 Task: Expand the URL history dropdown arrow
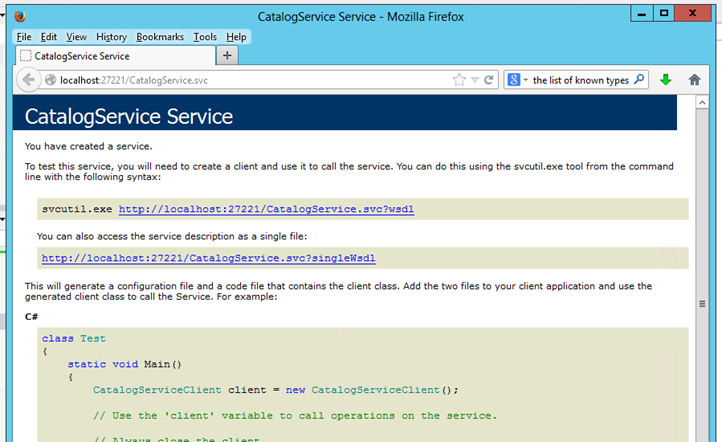(x=475, y=80)
